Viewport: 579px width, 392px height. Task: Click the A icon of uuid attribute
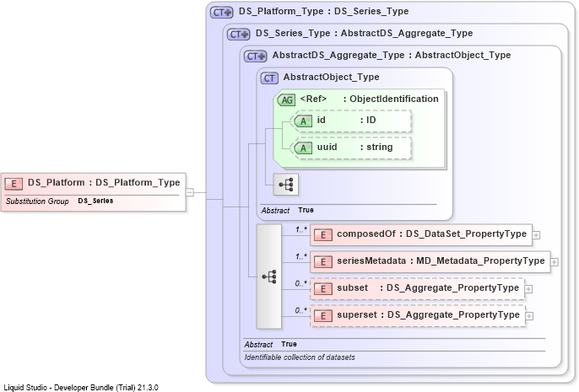[303, 148]
